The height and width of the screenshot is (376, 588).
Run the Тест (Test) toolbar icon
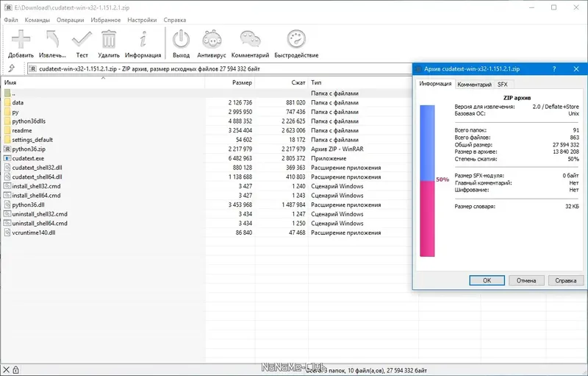[82, 40]
